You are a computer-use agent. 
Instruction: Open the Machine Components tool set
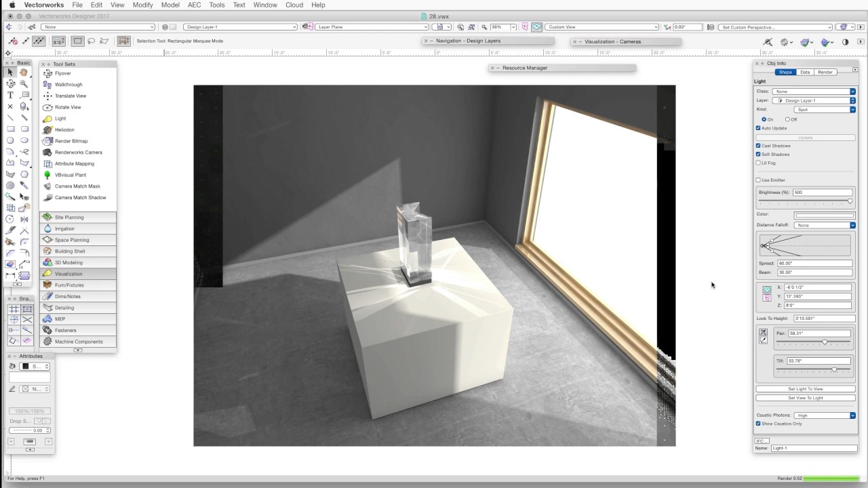point(78,342)
